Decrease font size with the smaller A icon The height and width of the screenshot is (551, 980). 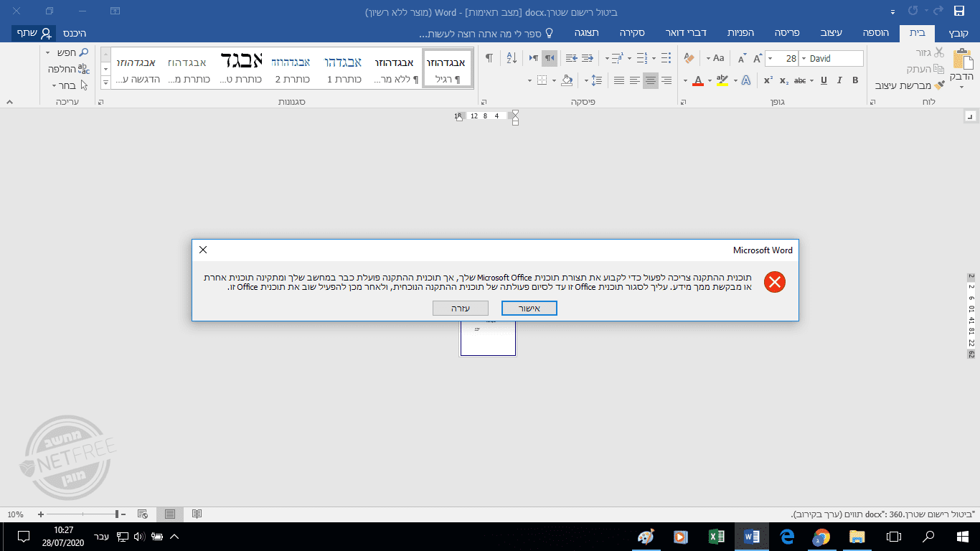[x=741, y=59]
